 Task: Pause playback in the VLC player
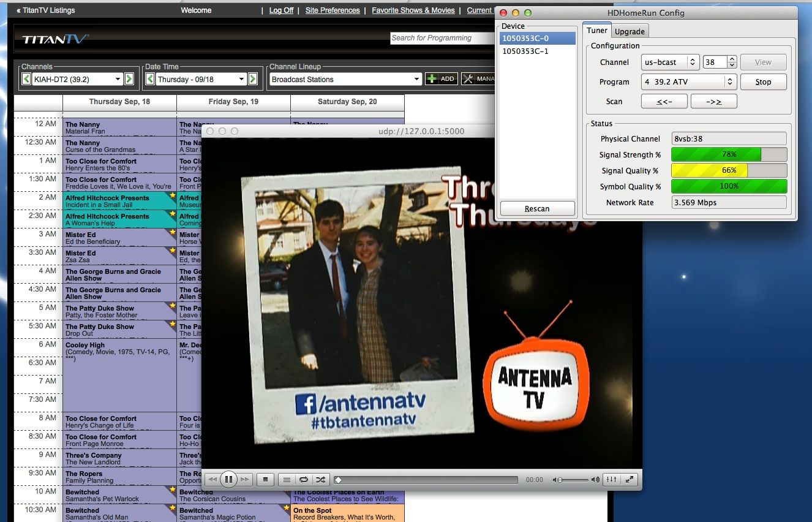coord(228,480)
